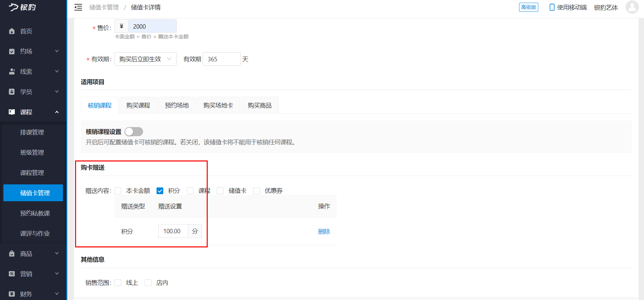Collapse the 课程 sidebar menu chevron
Viewport: 644px width, 300px height.
pos(57,112)
